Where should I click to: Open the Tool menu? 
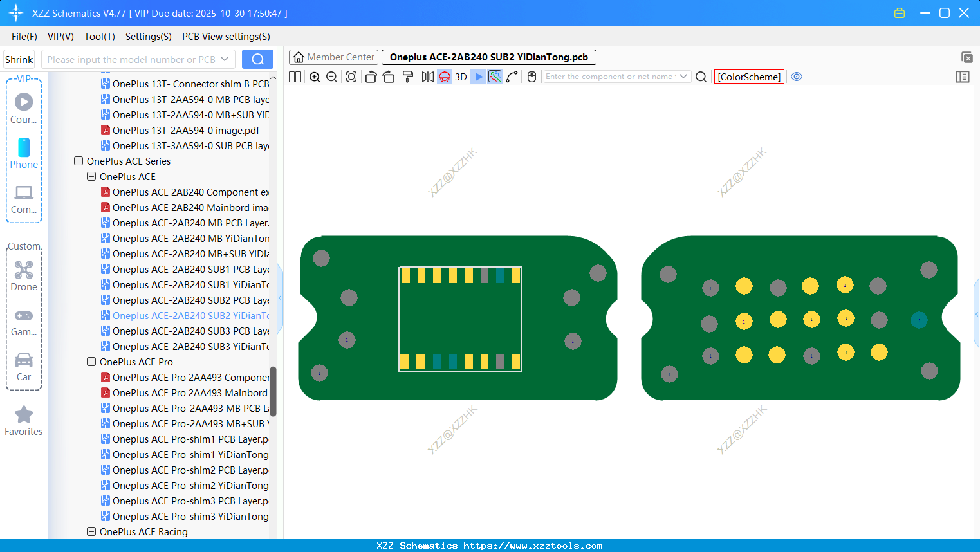100,37
